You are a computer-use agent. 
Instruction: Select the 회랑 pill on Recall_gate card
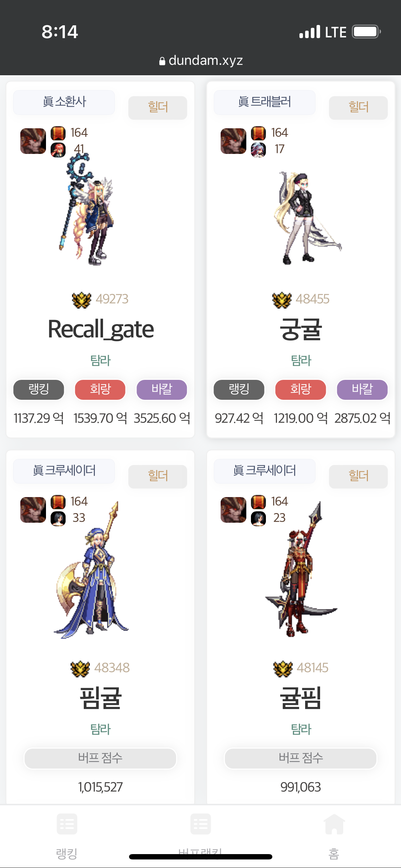[100, 389]
